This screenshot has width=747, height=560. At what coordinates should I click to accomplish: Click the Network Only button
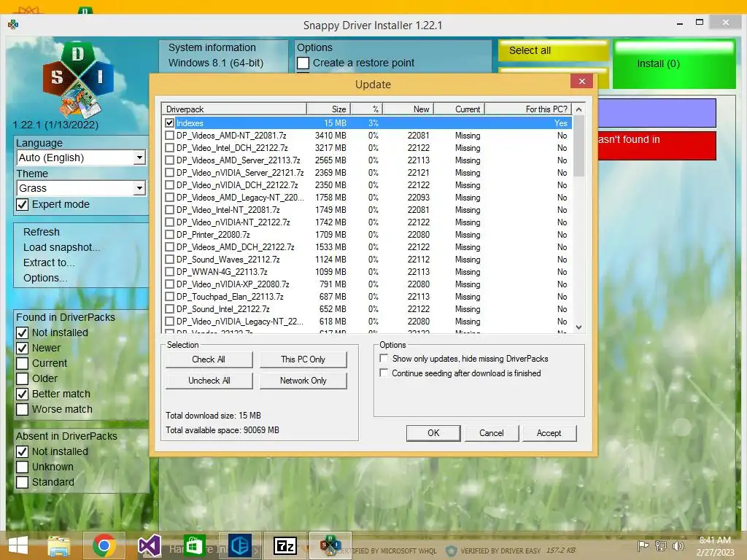click(x=303, y=381)
